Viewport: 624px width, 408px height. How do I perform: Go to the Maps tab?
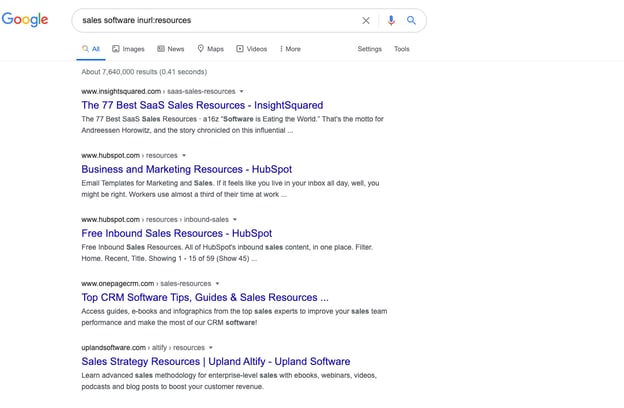211,49
